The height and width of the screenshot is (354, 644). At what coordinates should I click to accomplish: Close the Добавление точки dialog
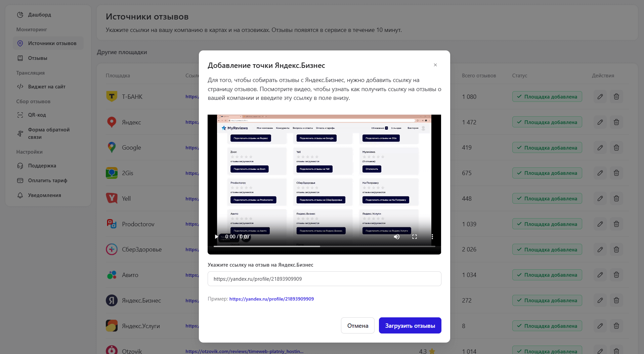click(x=435, y=65)
